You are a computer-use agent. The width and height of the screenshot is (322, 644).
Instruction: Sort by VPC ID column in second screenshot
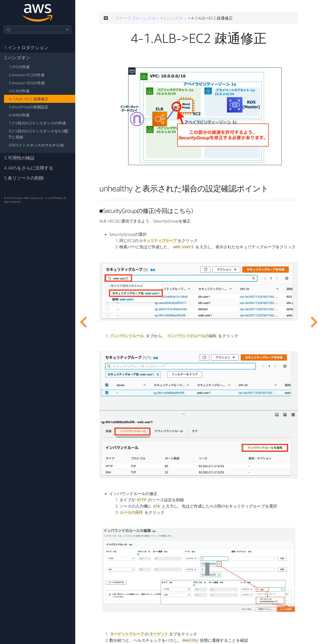[x=275, y=385]
